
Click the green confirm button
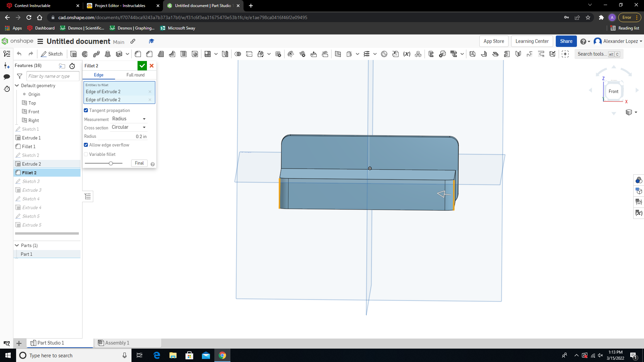click(142, 65)
